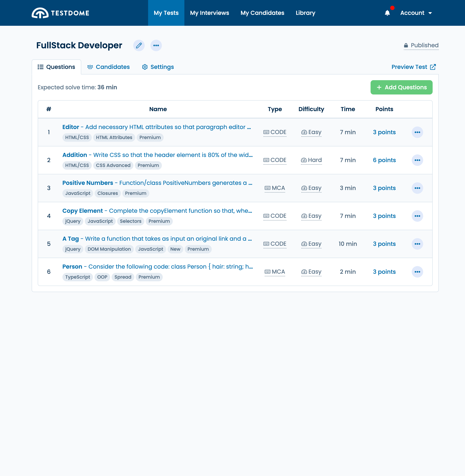The height and width of the screenshot is (476, 465).
Task: Open options menu for Addition question
Action: tap(417, 160)
